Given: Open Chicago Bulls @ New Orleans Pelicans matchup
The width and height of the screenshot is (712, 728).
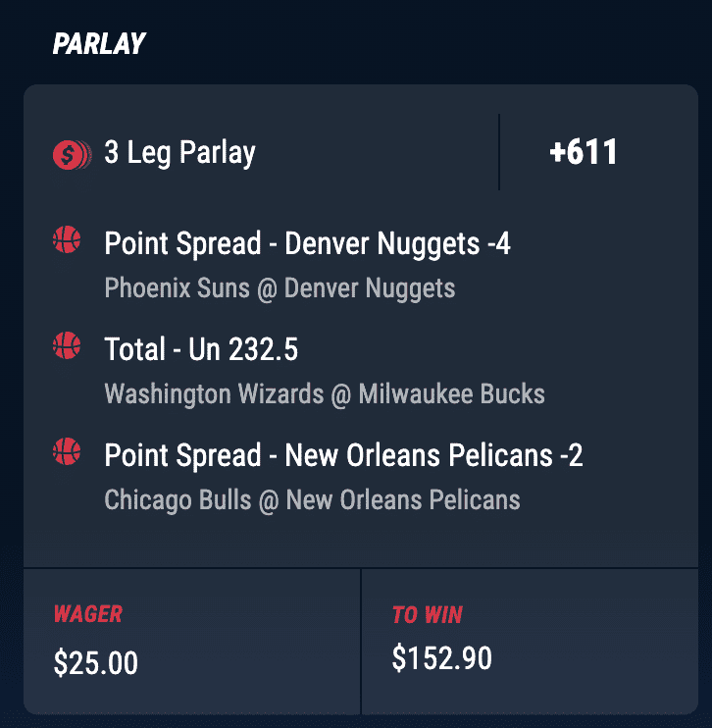Looking at the screenshot, I should pos(312,500).
